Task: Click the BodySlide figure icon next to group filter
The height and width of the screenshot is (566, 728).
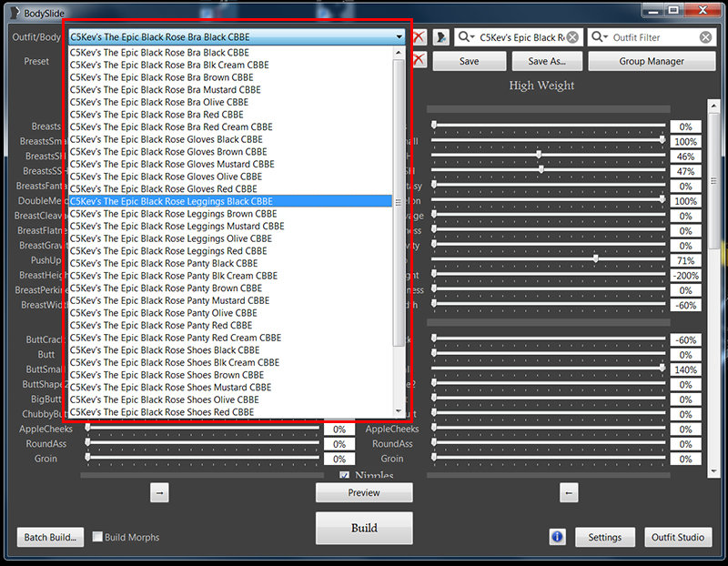Action: (440, 37)
